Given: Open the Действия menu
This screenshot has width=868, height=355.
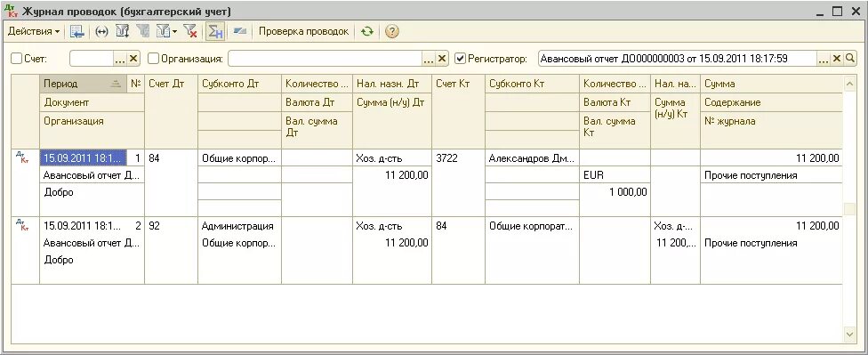Looking at the screenshot, I should pyautogui.click(x=33, y=31).
